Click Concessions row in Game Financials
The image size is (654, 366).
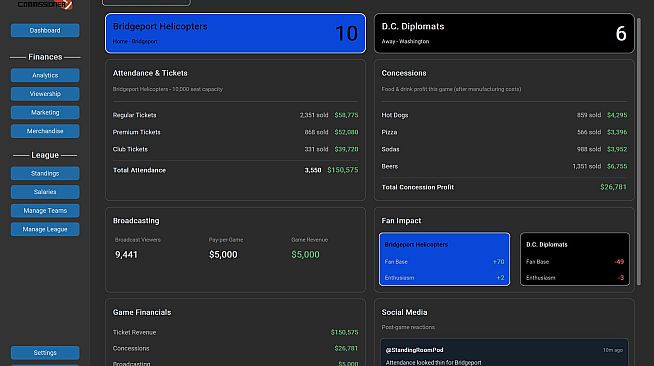pyautogui.click(x=235, y=348)
